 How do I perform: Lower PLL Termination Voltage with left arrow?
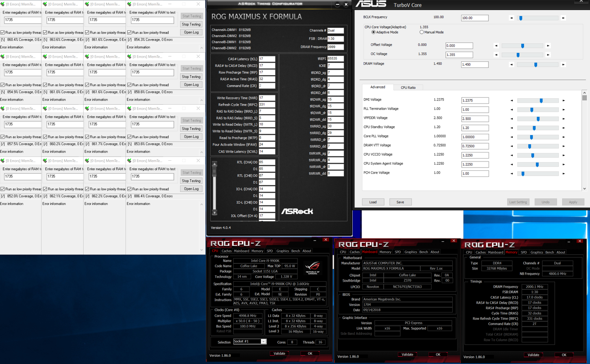coord(512,110)
